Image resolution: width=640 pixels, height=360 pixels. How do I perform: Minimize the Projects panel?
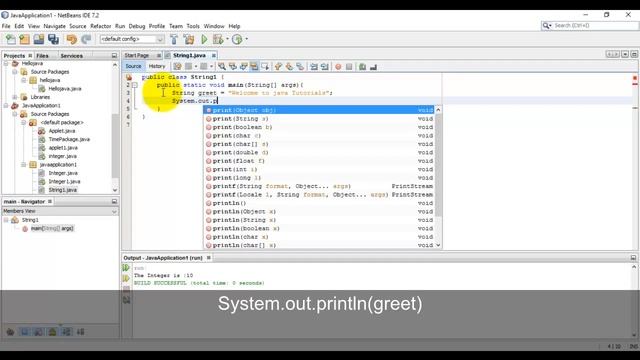point(114,56)
